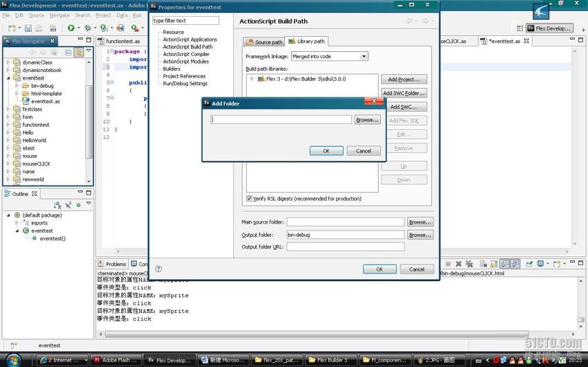Screen dimensions: 588x367
Task: Click the New wizard toolbar icon
Action: click(12, 28)
